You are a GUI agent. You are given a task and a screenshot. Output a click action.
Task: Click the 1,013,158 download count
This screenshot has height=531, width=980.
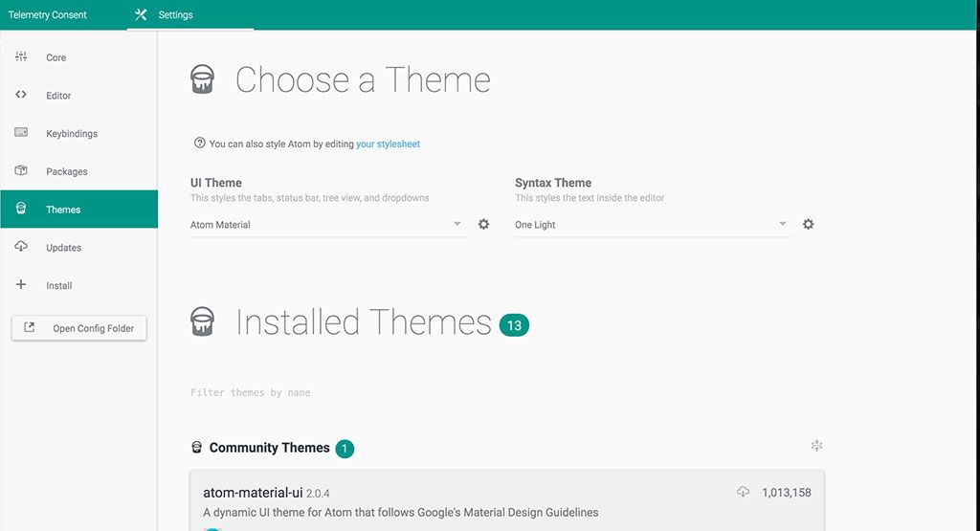(787, 493)
